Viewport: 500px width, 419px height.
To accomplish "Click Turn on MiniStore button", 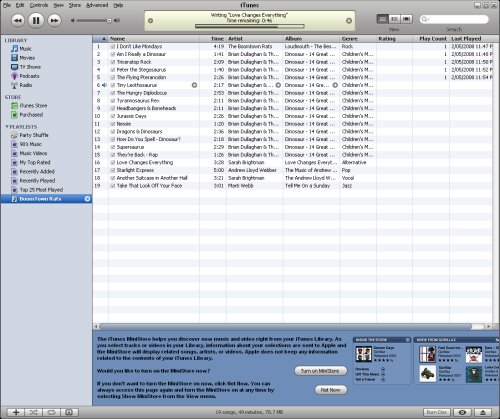I will [x=320, y=371].
